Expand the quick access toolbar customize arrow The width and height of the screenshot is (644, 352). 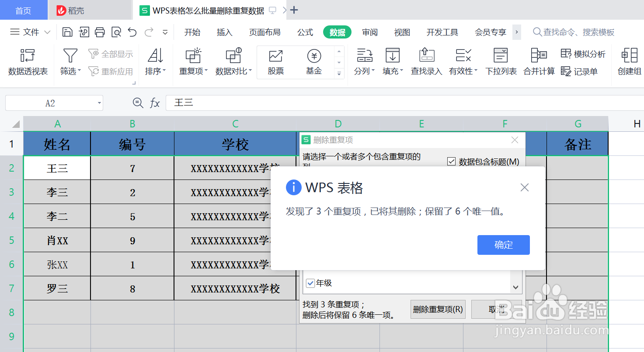[x=165, y=32]
